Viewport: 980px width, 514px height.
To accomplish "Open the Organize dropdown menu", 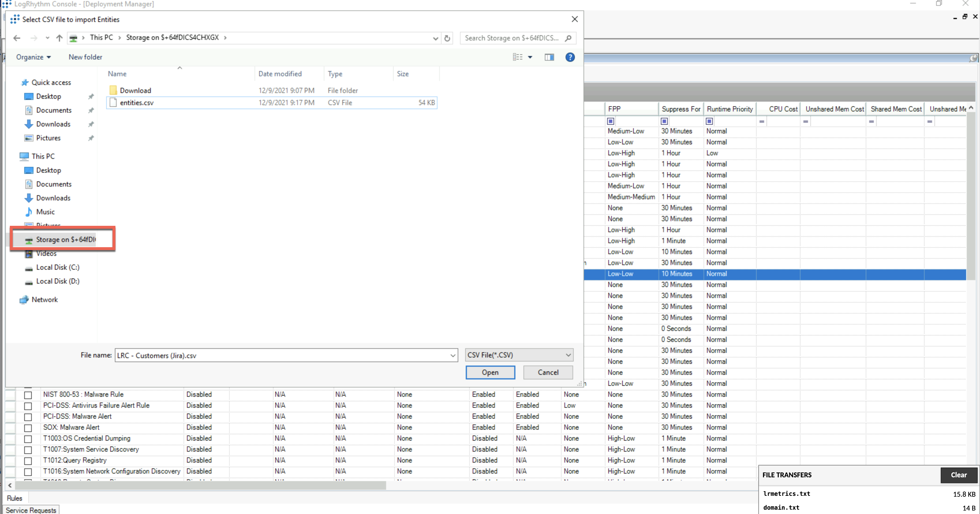I will tap(33, 57).
